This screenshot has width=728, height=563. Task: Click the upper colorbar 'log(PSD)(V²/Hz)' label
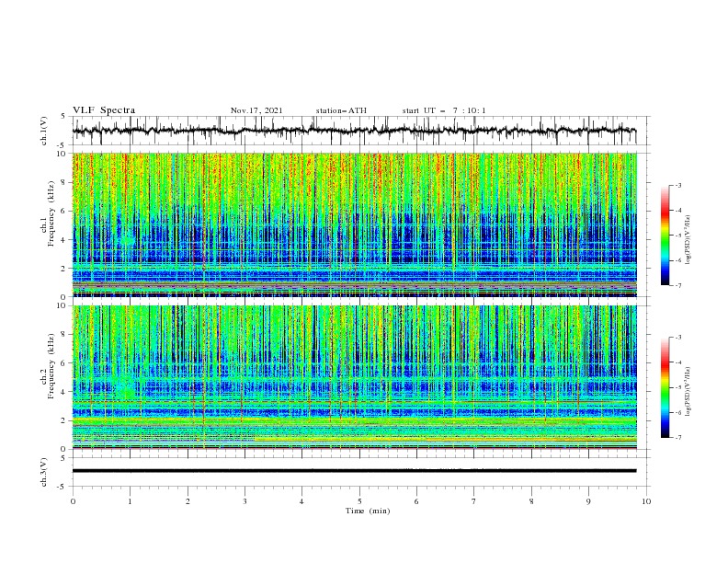(688, 240)
